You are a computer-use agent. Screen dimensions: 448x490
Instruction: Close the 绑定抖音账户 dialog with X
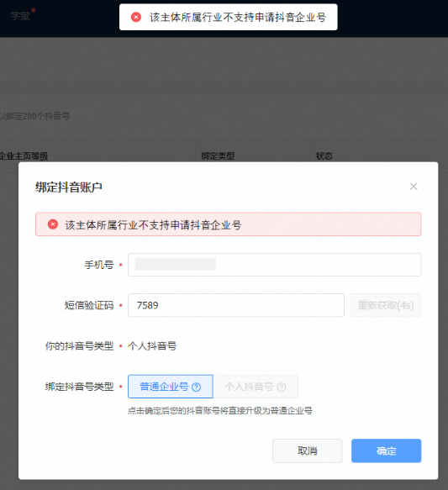pos(414,187)
